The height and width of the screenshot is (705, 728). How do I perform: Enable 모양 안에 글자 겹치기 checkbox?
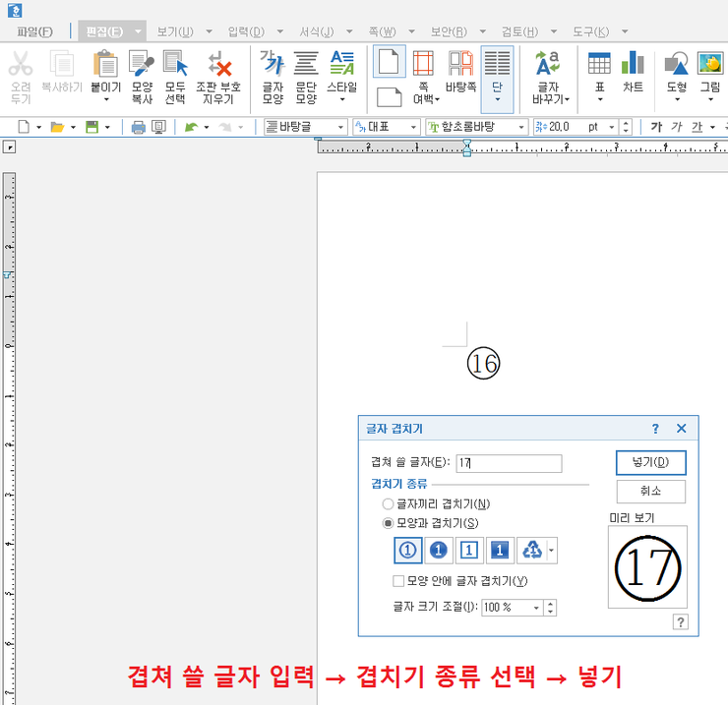point(398,581)
